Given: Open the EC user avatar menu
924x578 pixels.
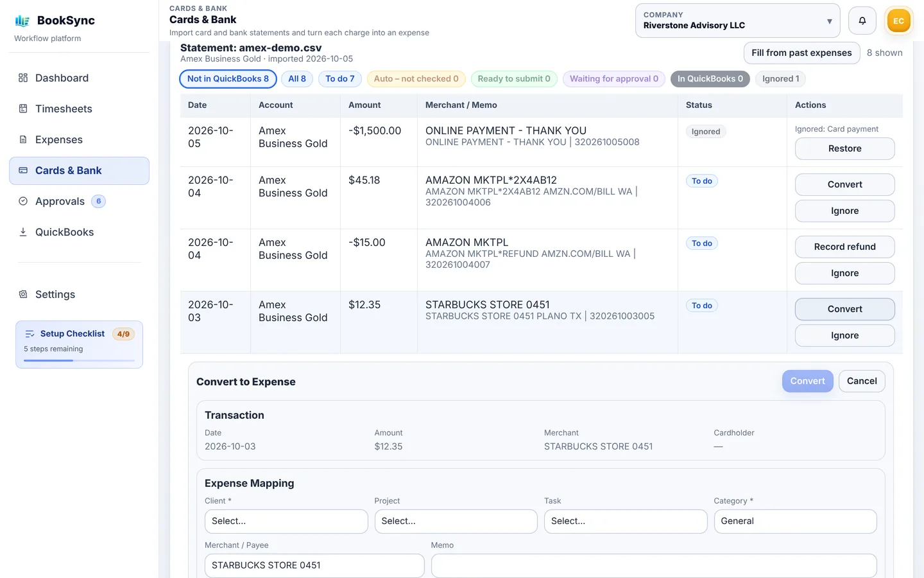Looking at the screenshot, I should click(898, 21).
